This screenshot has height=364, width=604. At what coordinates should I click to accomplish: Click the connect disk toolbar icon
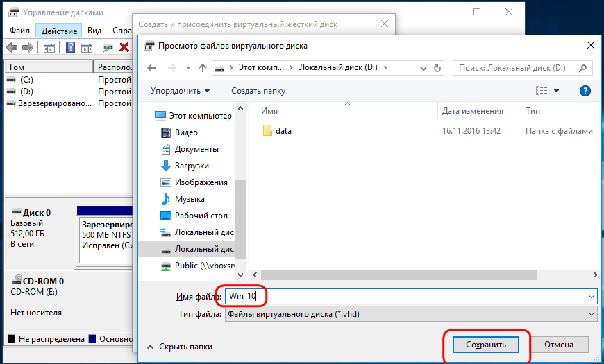pyautogui.click(x=108, y=48)
